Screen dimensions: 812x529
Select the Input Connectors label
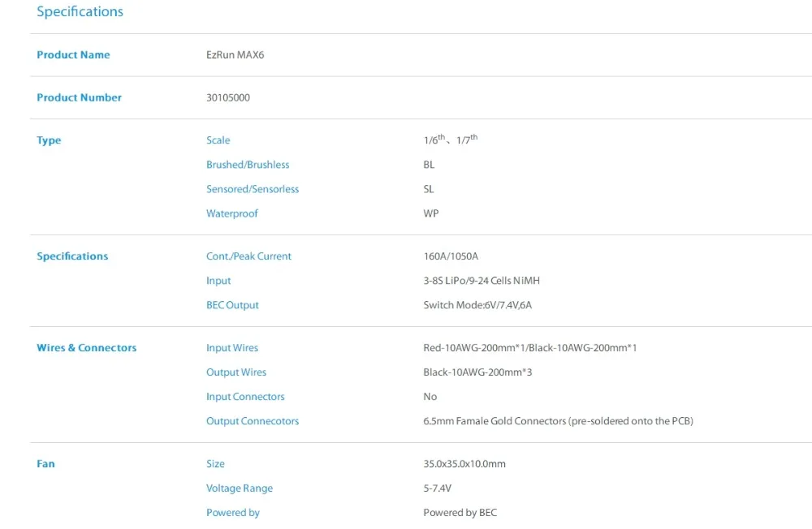pyautogui.click(x=245, y=397)
